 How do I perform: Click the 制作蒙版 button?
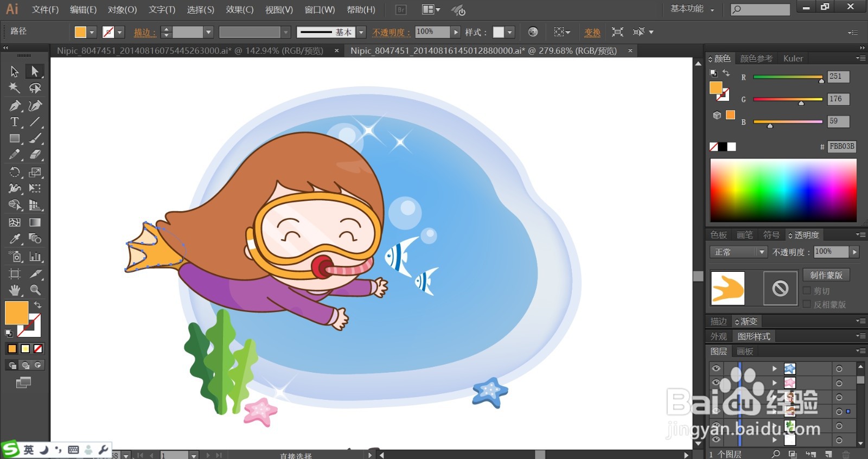pos(826,275)
